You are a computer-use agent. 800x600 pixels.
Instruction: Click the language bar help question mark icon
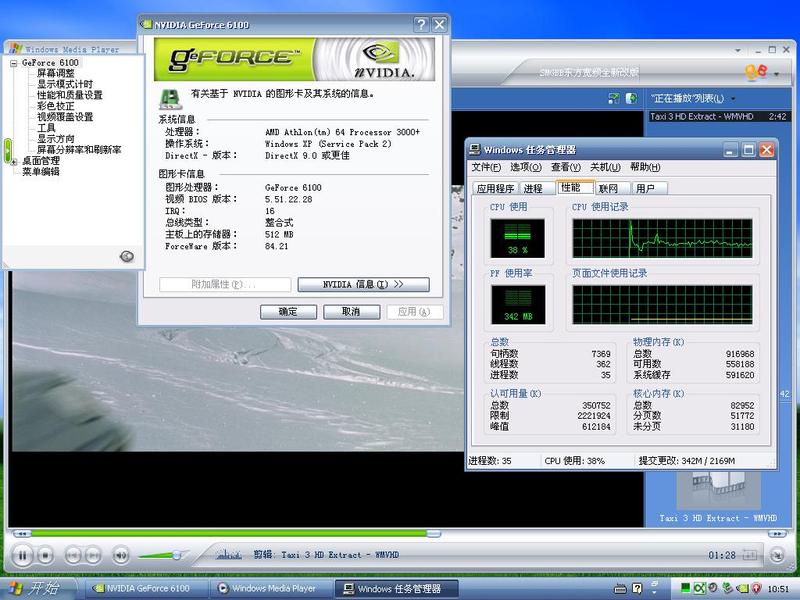tap(637, 589)
